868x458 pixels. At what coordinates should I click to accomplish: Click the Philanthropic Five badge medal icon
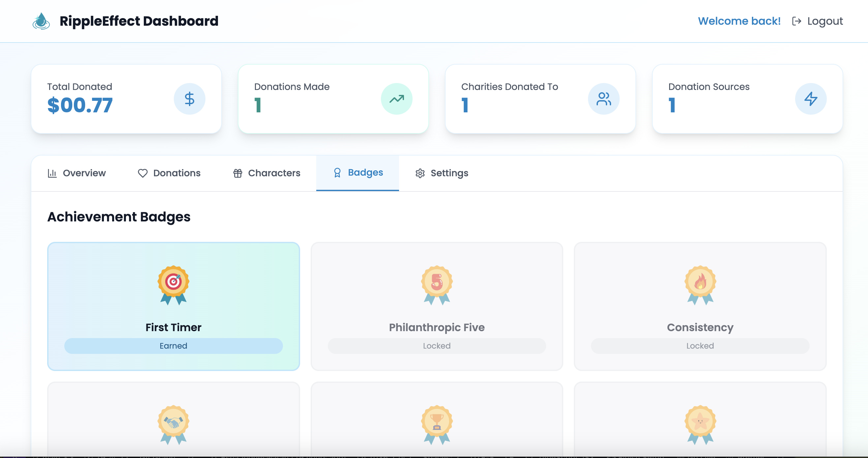pyautogui.click(x=437, y=285)
